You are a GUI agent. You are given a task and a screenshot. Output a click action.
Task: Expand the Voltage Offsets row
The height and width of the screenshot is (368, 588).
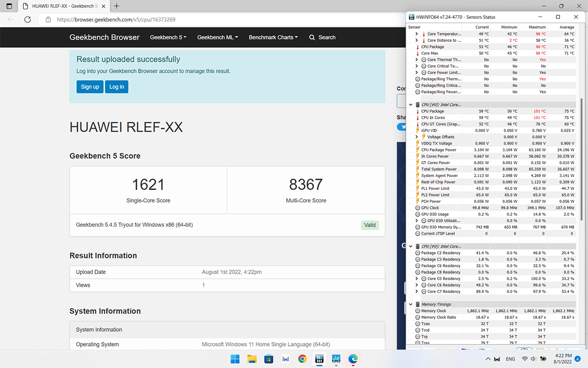[417, 137]
